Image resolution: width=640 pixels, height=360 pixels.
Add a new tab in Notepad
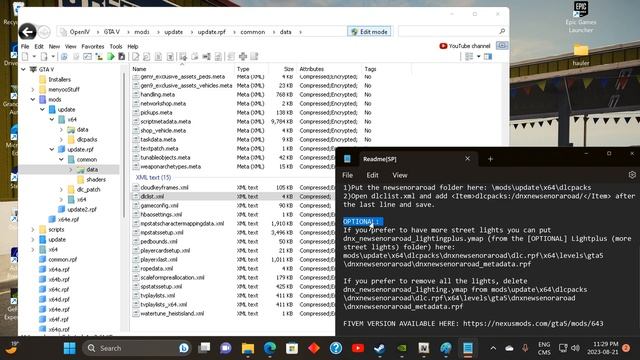pyautogui.click(x=490, y=159)
